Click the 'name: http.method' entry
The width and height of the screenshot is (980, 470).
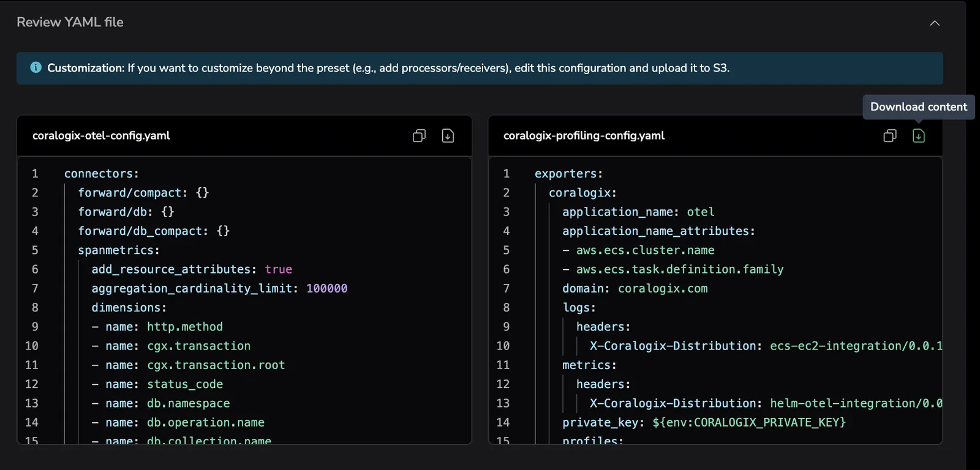(157, 327)
